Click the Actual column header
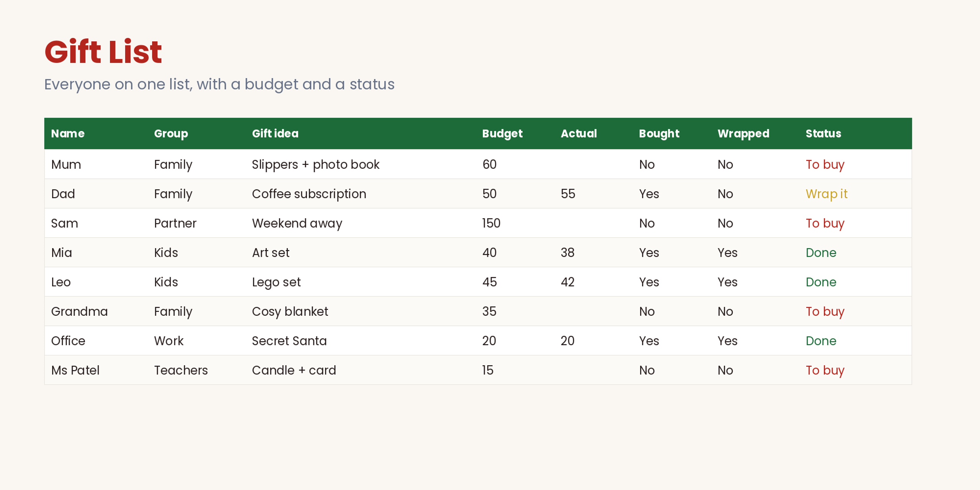This screenshot has width=980, height=490. tap(579, 133)
